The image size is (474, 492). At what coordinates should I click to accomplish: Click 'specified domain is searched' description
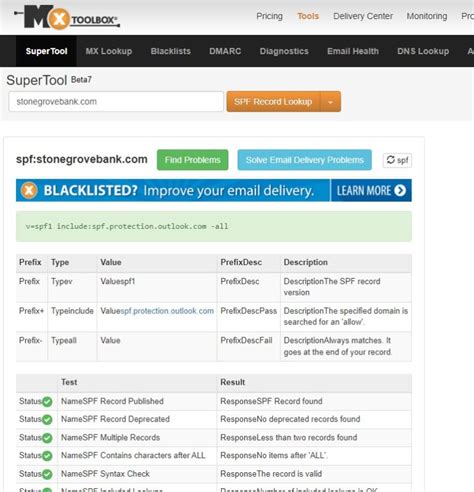[x=346, y=317]
